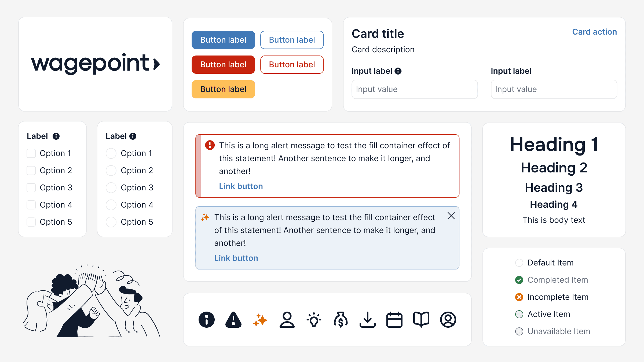Click the first Input value field
644x362 pixels.
[415, 89]
